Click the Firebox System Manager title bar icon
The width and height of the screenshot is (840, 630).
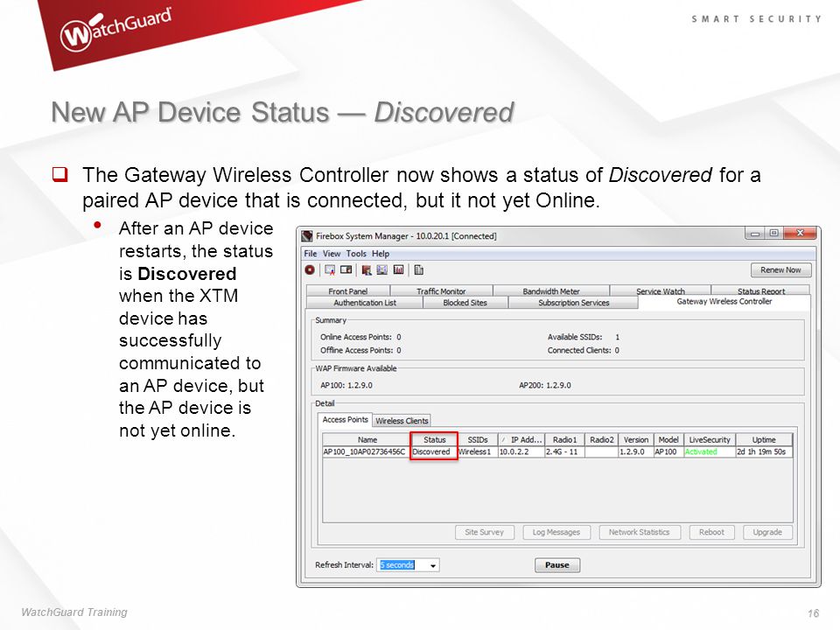[x=307, y=236]
